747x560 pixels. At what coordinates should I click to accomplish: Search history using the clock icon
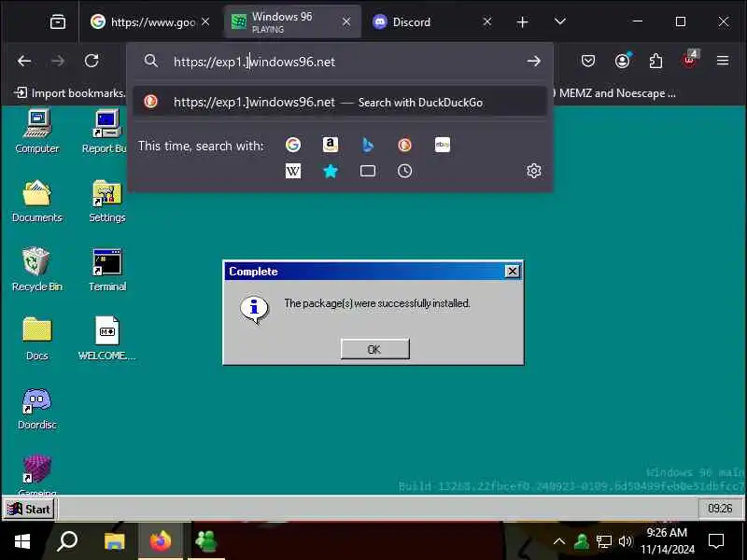[x=404, y=171]
